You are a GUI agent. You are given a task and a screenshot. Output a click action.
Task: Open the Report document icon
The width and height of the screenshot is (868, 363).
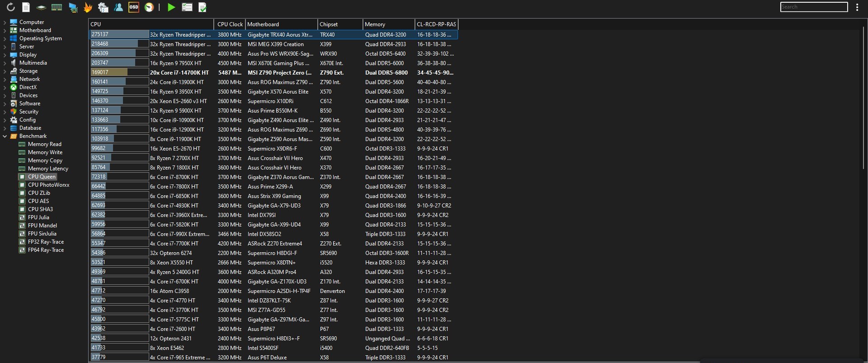coord(26,7)
